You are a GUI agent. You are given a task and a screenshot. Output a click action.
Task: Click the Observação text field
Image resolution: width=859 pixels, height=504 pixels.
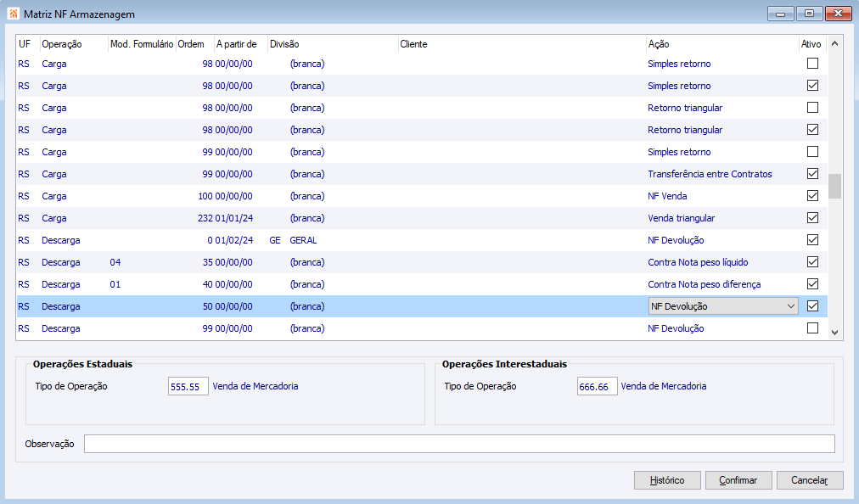point(459,444)
